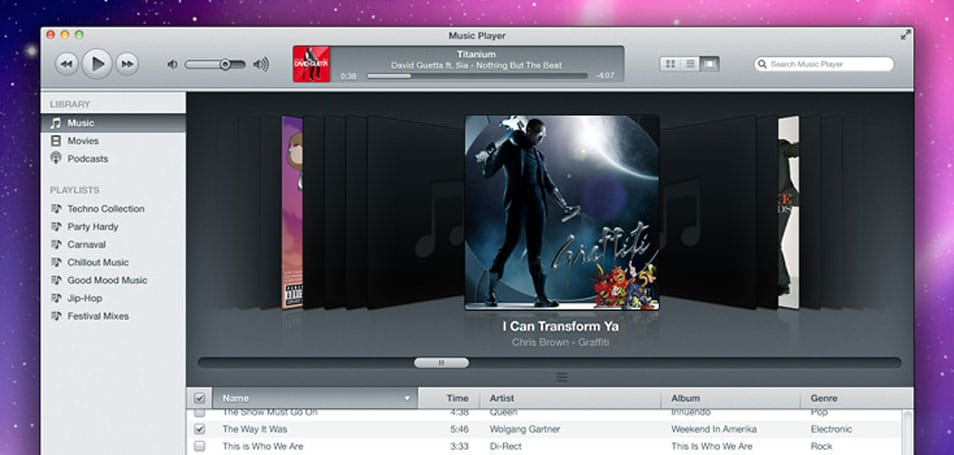
Task: Skip to next track with fast-forward button
Action: click(127, 64)
